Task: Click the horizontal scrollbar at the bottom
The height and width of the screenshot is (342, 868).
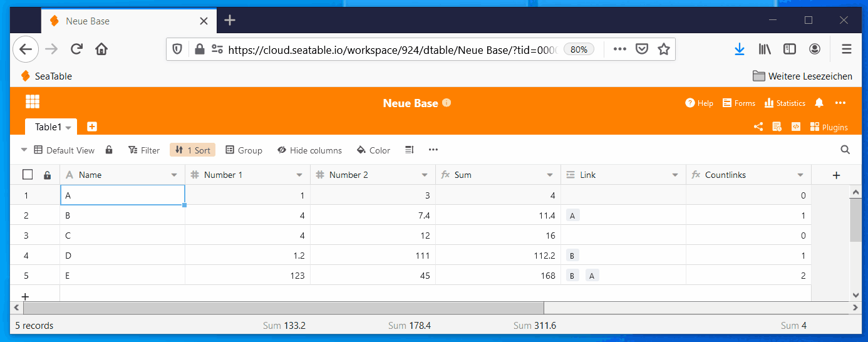Action: (283, 308)
